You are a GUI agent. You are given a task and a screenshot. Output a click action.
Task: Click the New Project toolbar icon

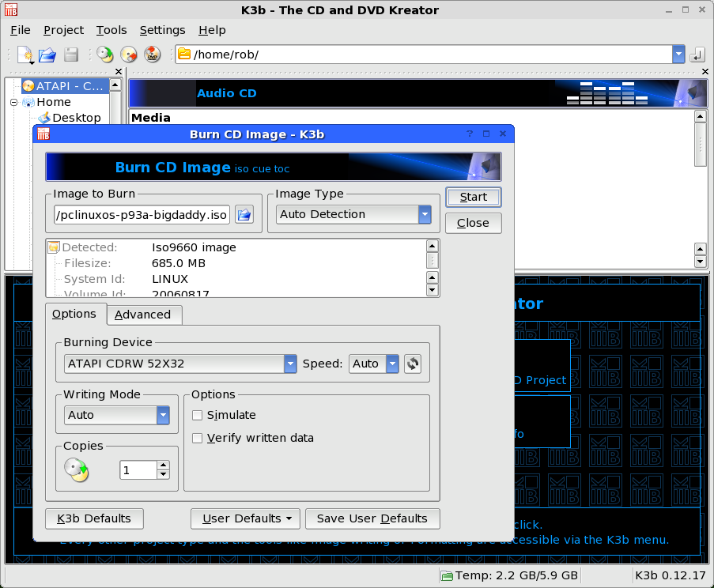tap(25, 55)
